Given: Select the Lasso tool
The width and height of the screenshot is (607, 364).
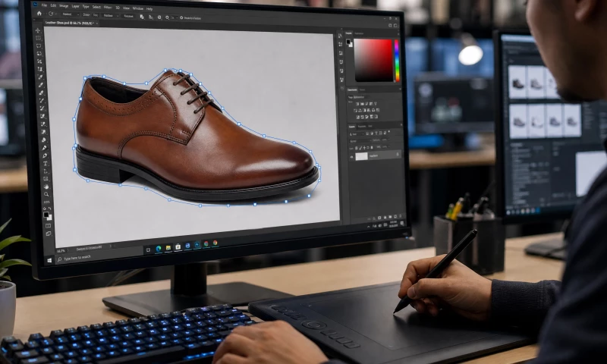Looking at the screenshot, I should pos(39,45).
